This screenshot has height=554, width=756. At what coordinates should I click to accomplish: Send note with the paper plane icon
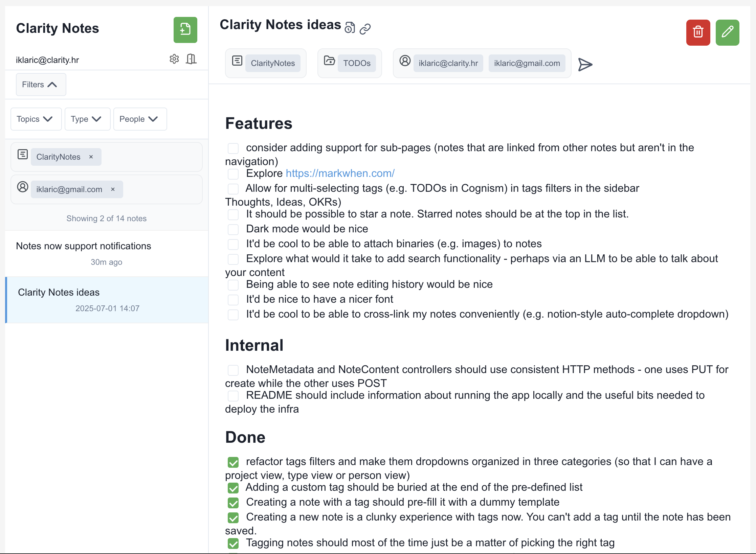point(585,64)
